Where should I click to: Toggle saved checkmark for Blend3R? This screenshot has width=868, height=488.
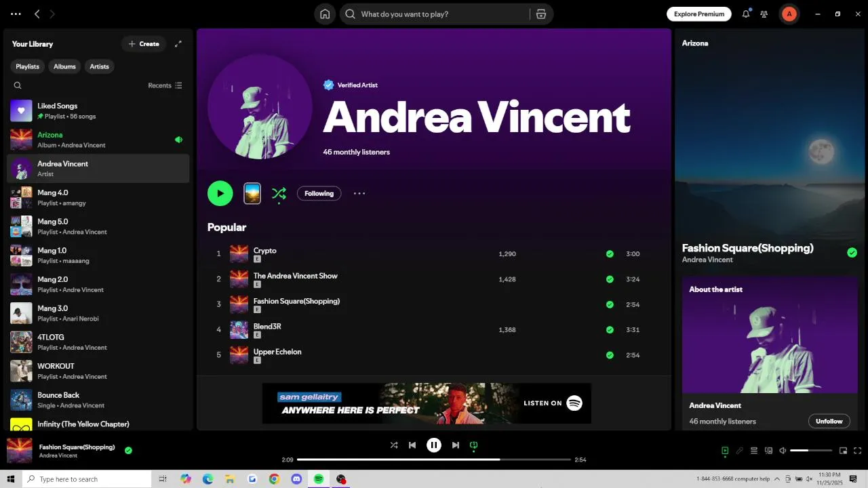click(610, 330)
